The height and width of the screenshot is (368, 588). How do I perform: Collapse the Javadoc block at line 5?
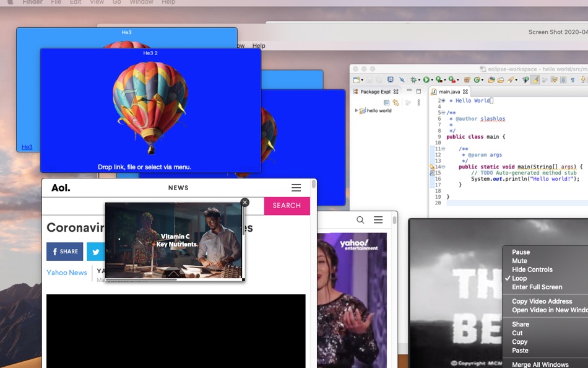[443, 113]
